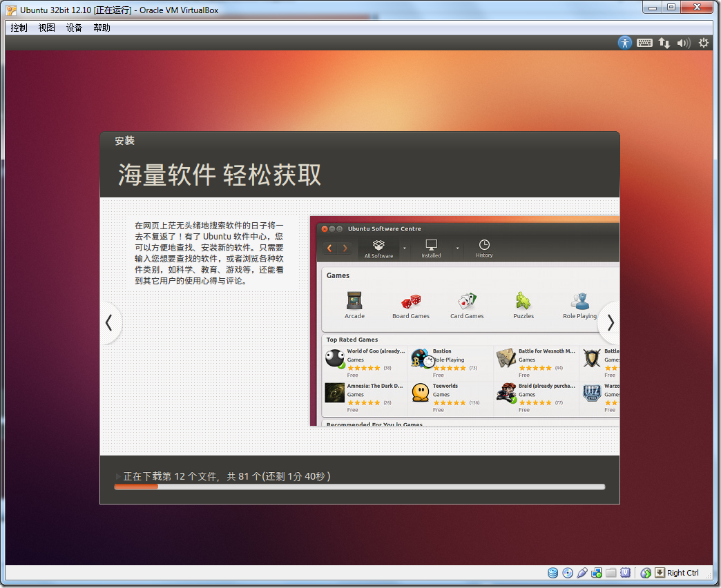This screenshot has height=588, width=721.
Task: Click the Braid game icon
Action: click(506, 393)
